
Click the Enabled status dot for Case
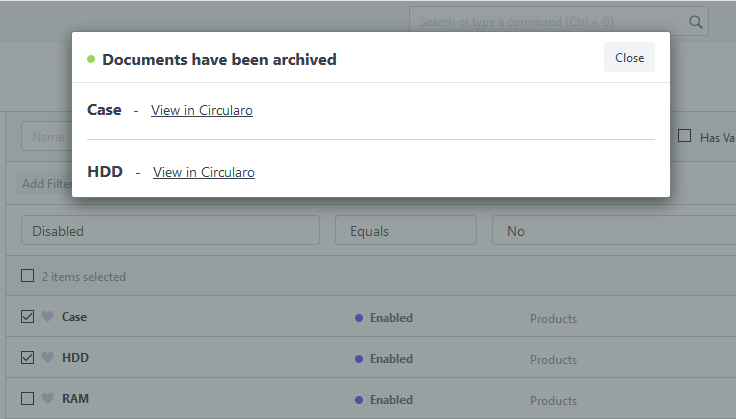coord(359,318)
